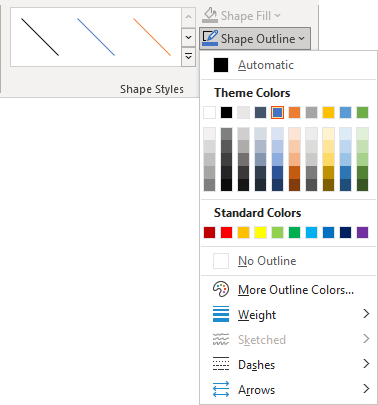This screenshot has height=405, width=378.
Task: Select yellow standard color
Action: 260,232
